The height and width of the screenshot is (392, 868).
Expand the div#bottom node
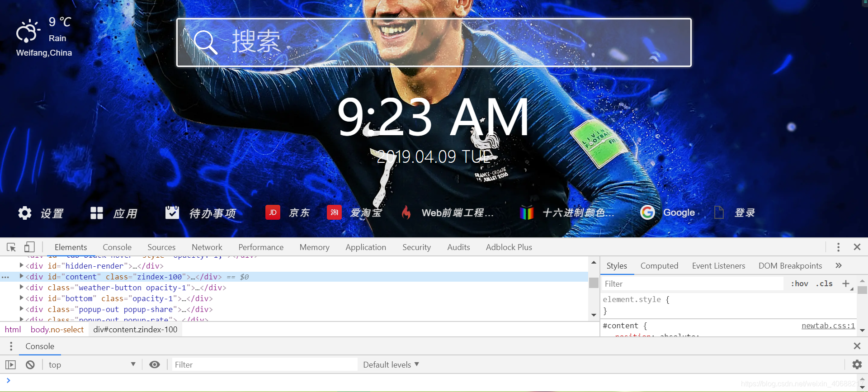[x=21, y=298]
